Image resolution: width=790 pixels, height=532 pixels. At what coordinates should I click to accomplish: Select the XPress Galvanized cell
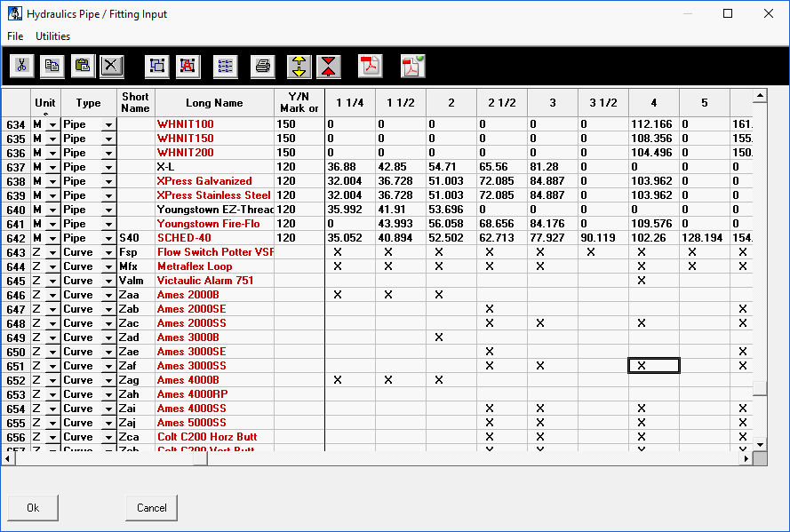coord(215,181)
